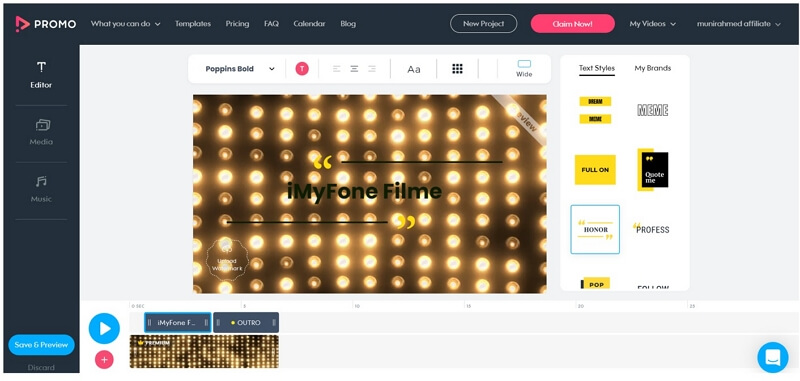
Task: Open the Aa text size option
Action: pyautogui.click(x=414, y=69)
